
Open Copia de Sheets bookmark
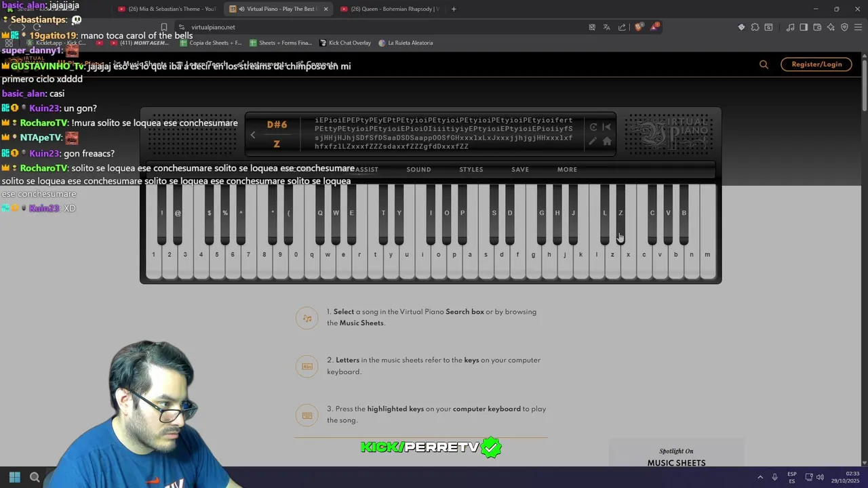tap(211, 43)
